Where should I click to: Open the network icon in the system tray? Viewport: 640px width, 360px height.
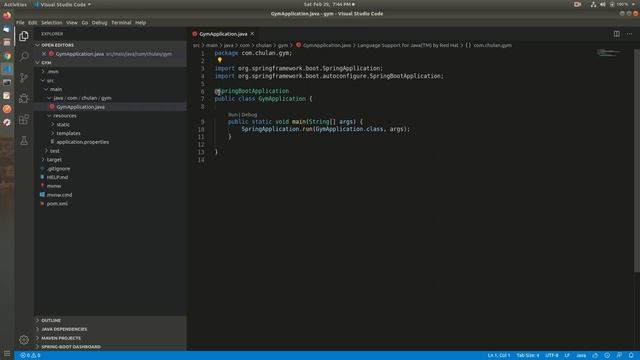click(x=593, y=4)
